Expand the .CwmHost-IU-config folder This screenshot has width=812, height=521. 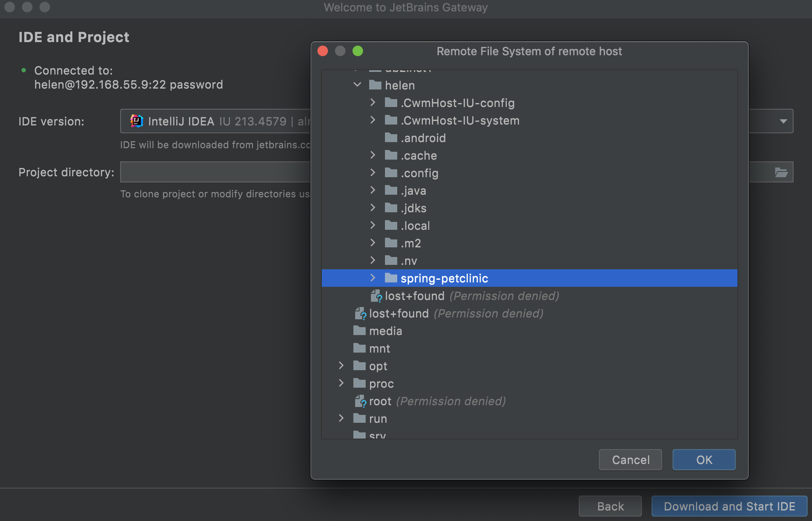373,103
